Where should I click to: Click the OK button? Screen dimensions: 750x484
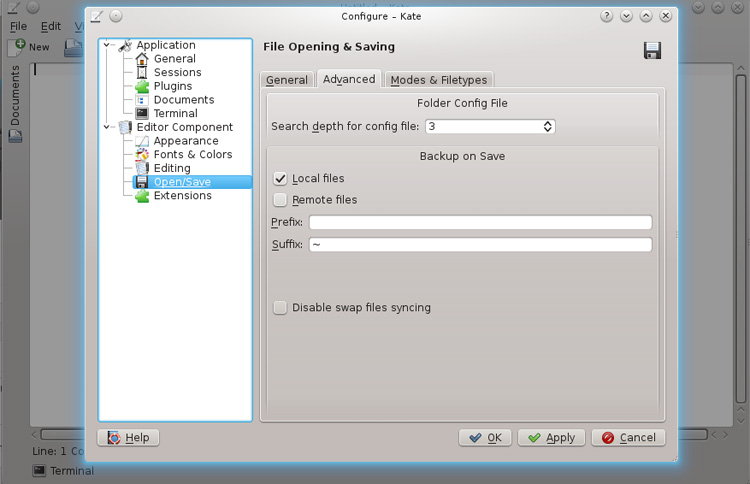click(x=485, y=438)
